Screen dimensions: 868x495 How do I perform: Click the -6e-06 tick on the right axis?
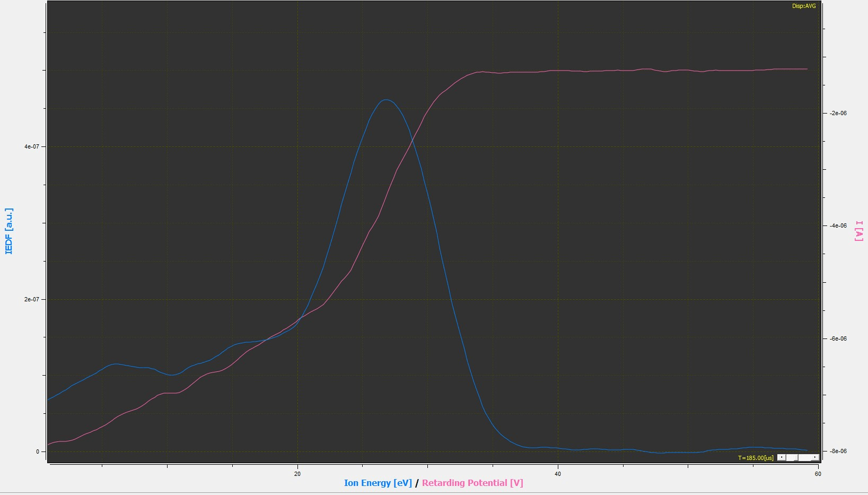coord(838,338)
